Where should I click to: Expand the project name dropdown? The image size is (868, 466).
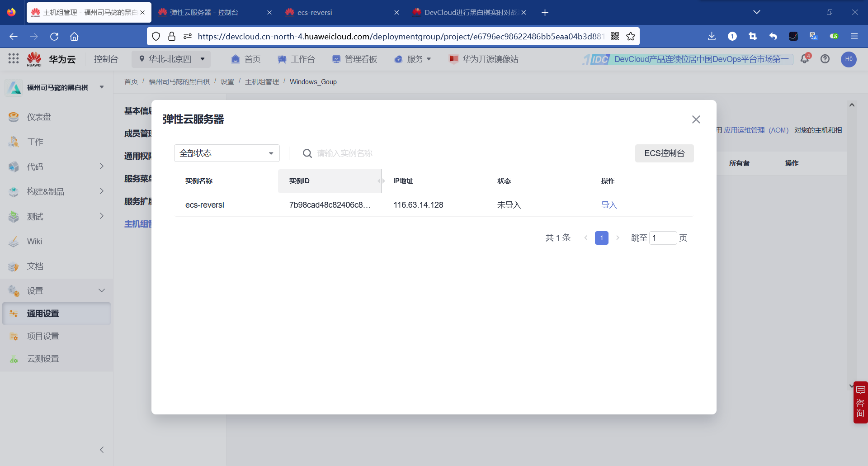tap(102, 87)
